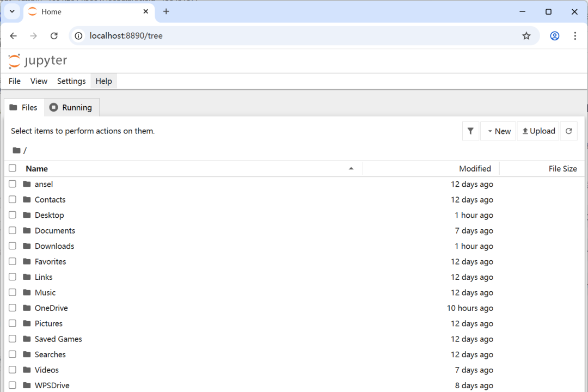The width and height of the screenshot is (588, 392).
Task: Click the Contacts folder icon
Action: 27,199
